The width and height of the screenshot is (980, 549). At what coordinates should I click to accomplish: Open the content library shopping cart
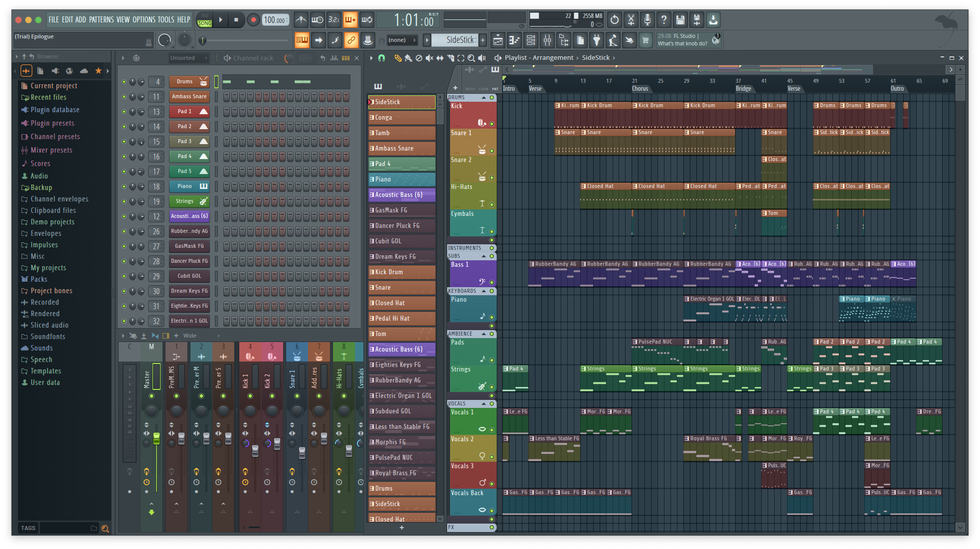pos(646,40)
